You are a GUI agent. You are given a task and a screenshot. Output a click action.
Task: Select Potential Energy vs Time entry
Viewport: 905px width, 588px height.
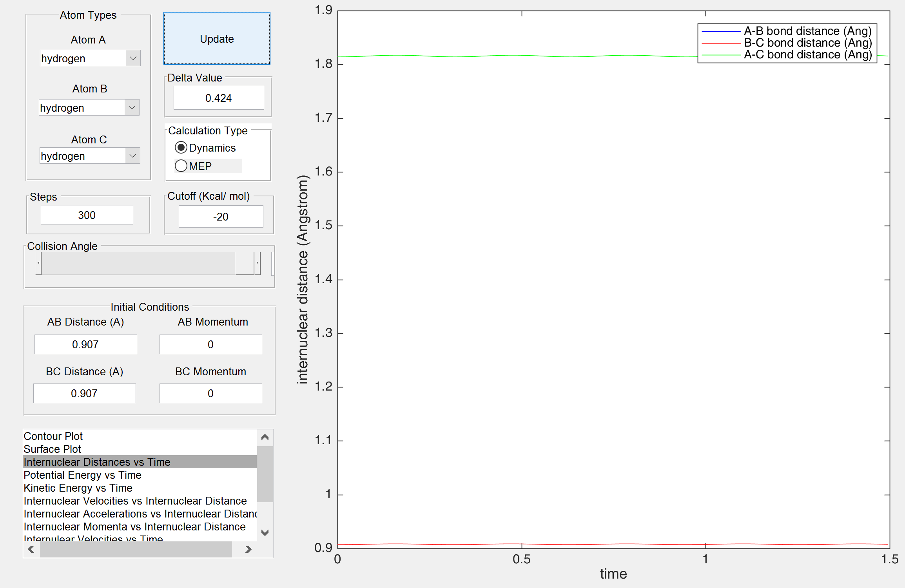tap(82, 475)
